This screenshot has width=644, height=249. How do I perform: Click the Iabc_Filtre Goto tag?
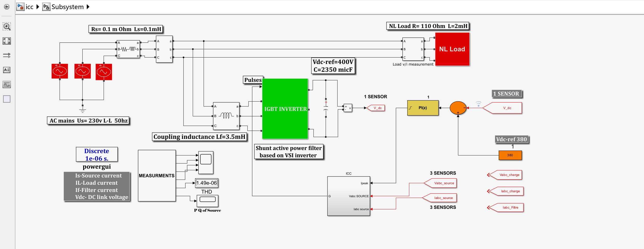pyautogui.click(x=505, y=208)
